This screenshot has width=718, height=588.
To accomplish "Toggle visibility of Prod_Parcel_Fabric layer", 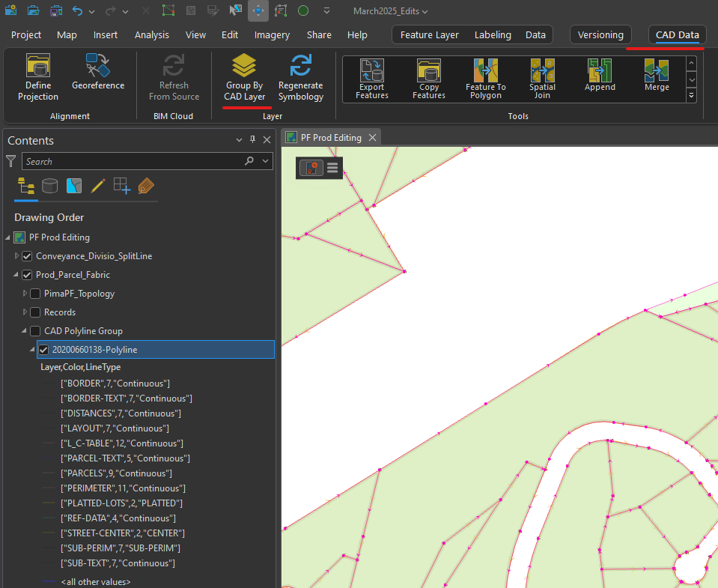I will click(x=27, y=274).
